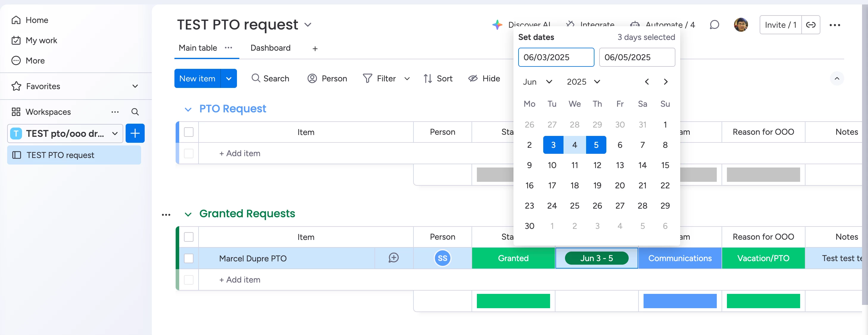Click the user profile avatar
Image resolution: width=868 pixels, height=335 pixels.
(741, 25)
